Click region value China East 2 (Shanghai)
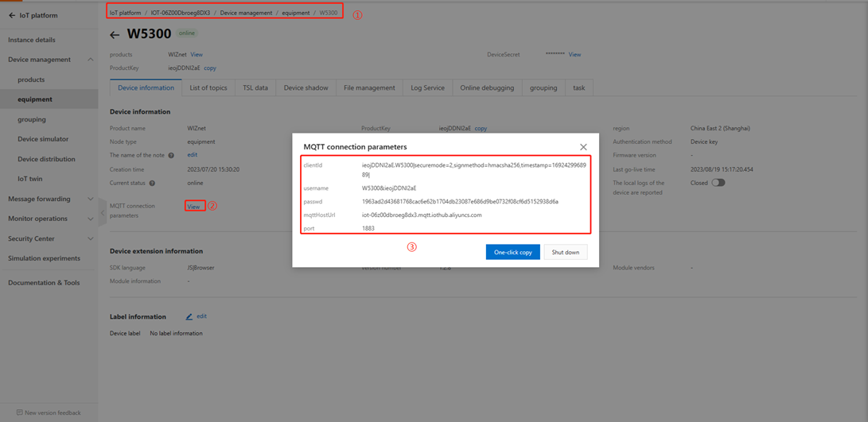The height and width of the screenshot is (422, 868). coord(720,128)
